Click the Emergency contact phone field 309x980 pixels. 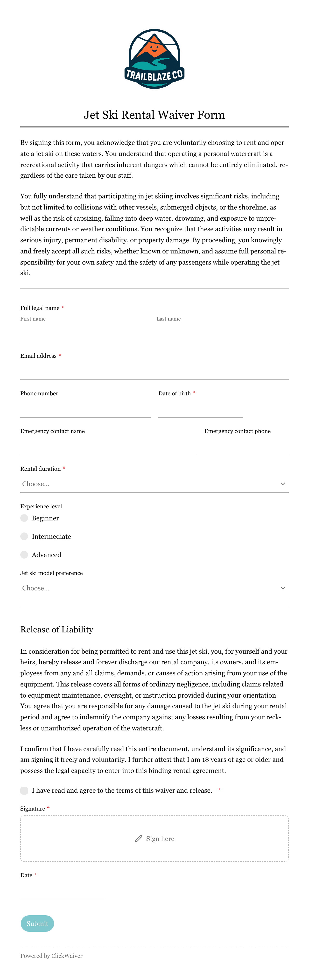click(x=246, y=446)
